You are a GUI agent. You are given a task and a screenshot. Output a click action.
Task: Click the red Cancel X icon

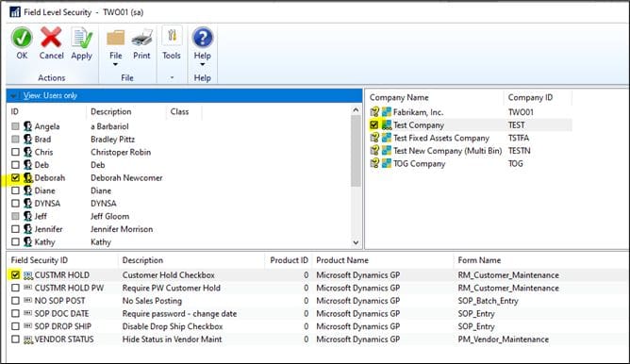coord(51,38)
